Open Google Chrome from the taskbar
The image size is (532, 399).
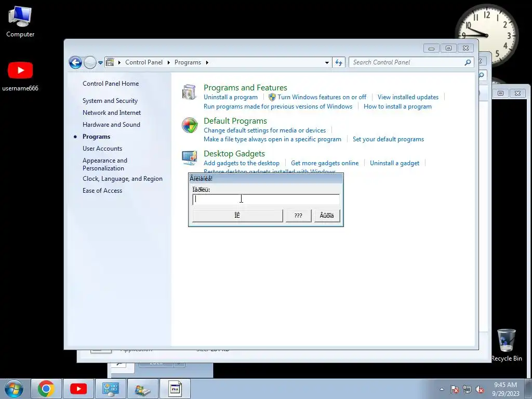(46, 389)
